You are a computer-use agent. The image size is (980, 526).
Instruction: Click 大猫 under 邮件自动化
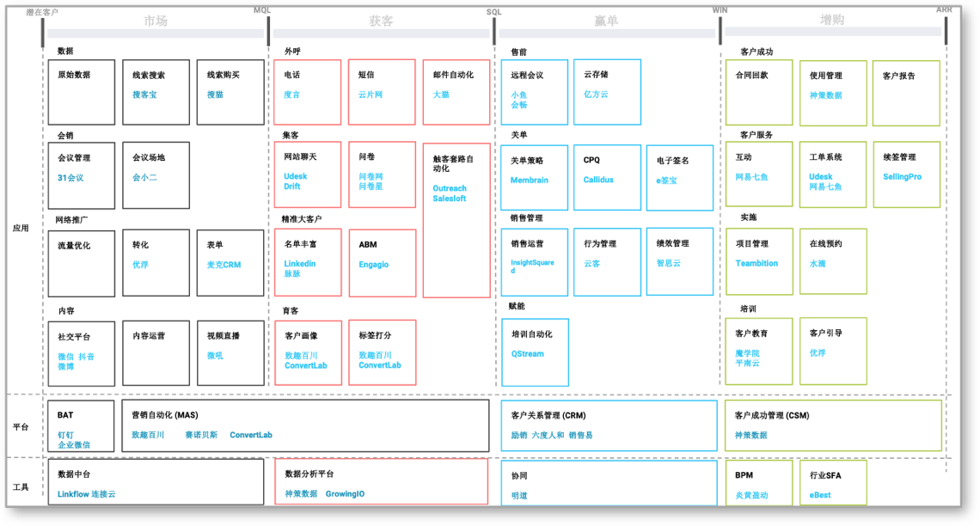[x=441, y=95]
